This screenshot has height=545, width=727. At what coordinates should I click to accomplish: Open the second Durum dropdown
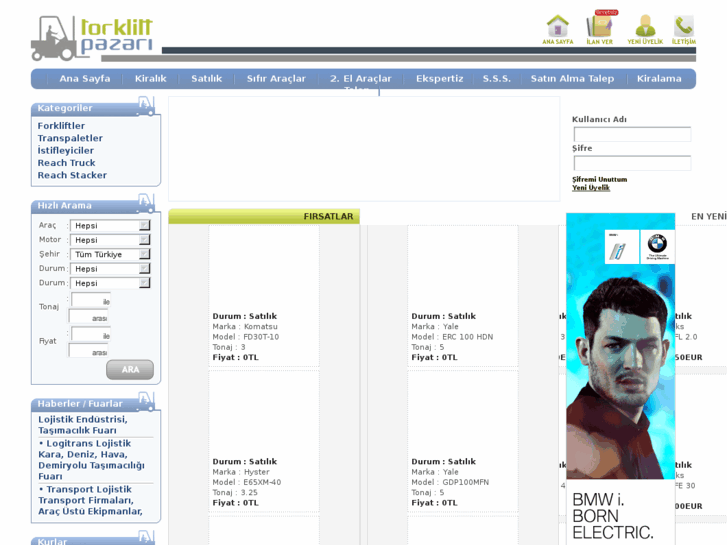110,283
